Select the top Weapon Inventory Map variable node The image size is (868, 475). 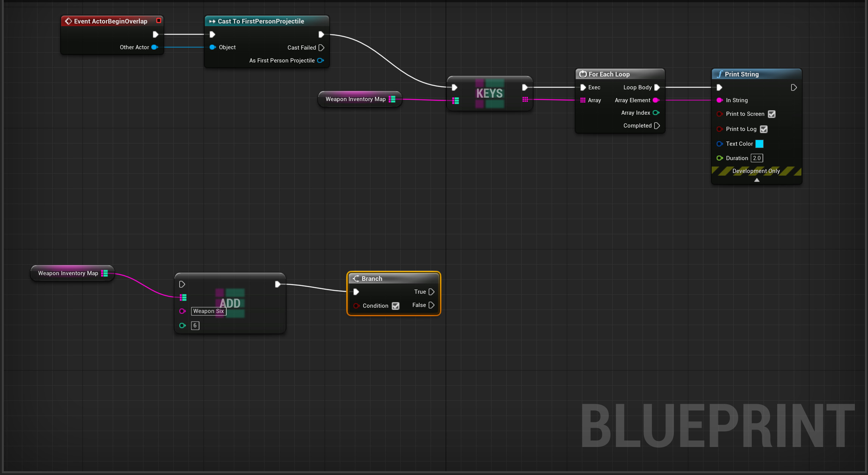click(x=355, y=99)
